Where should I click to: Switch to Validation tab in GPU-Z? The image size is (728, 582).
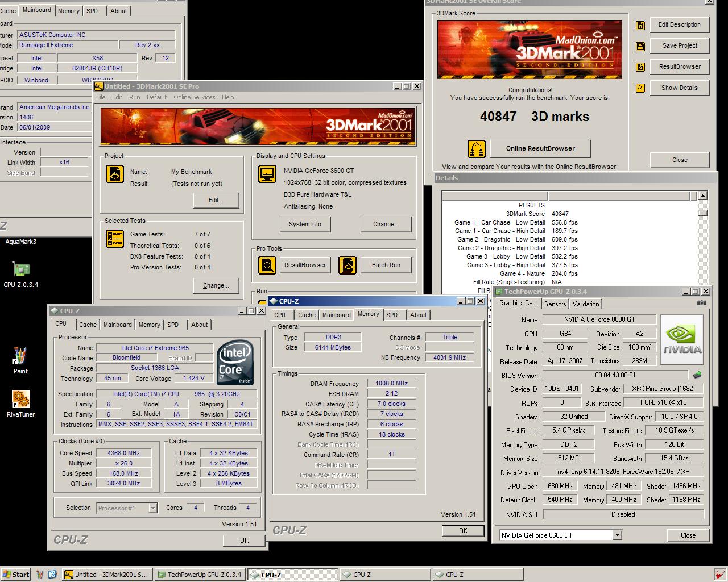click(586, 304)
